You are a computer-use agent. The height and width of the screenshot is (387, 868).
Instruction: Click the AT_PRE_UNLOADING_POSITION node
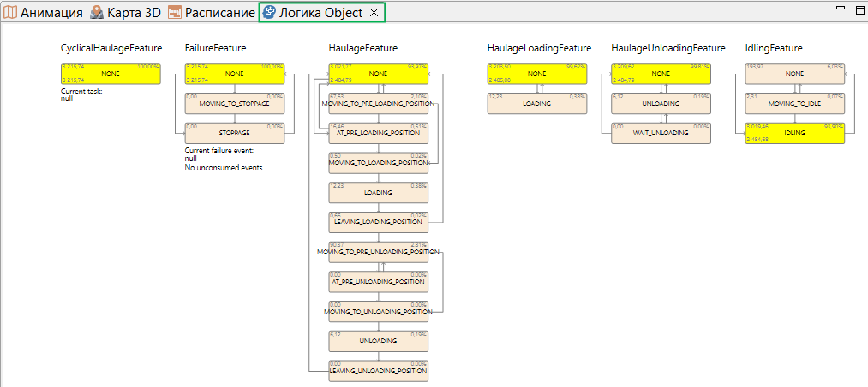[378, 282]
